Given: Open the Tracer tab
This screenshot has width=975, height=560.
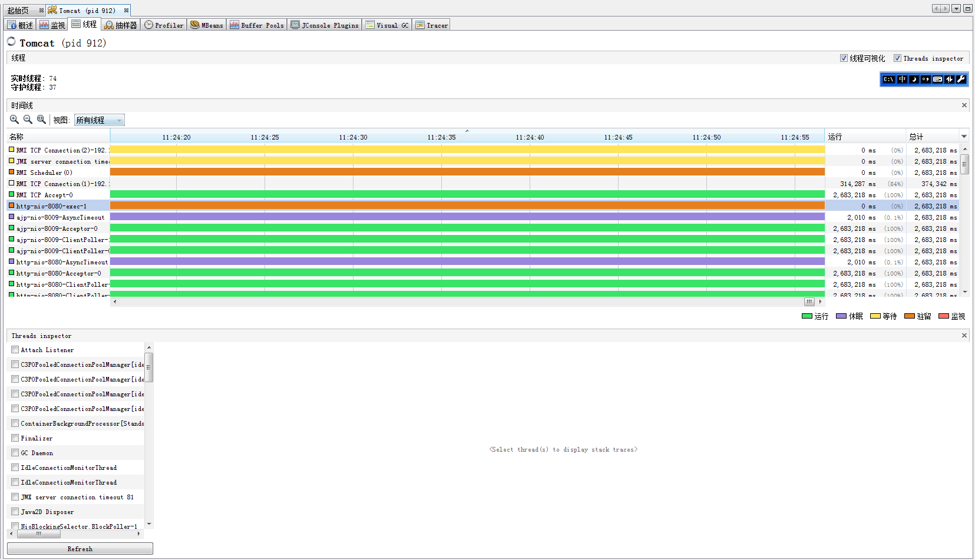Looking at the screenshot, I should 432,25.
